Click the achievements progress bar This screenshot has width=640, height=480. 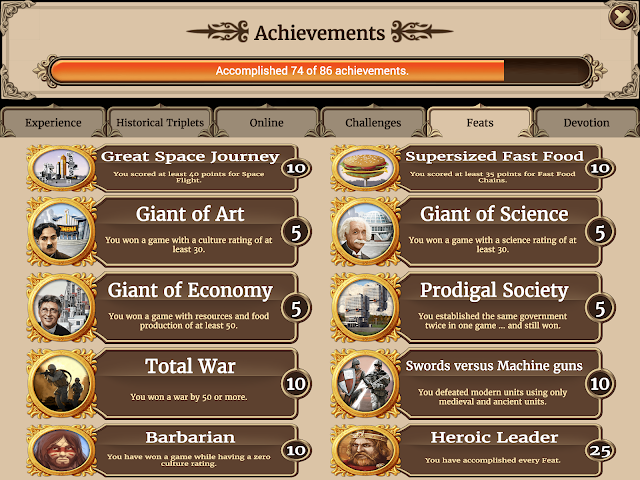coord(320,71)
